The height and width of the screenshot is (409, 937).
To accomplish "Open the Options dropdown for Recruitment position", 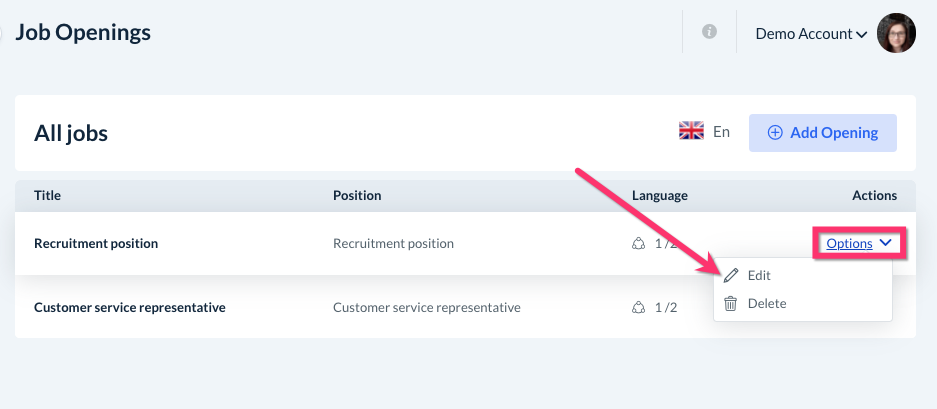I will (849, 243).
